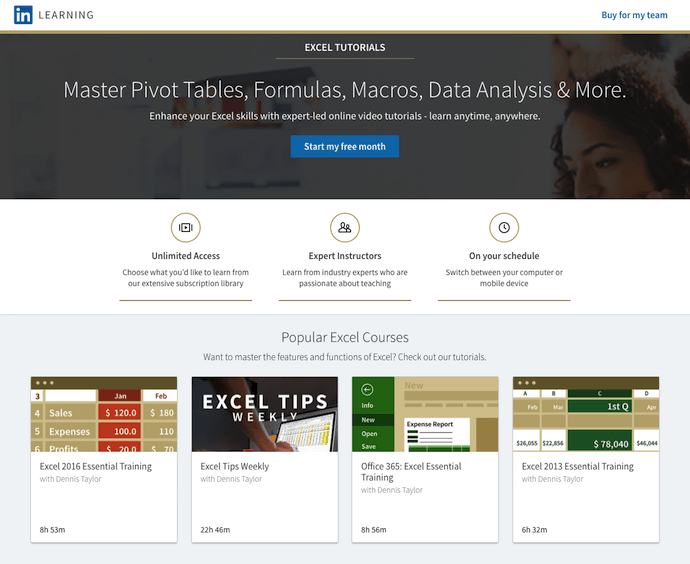
Task: Click the On your schedule heading
Action: pos(504,256)
